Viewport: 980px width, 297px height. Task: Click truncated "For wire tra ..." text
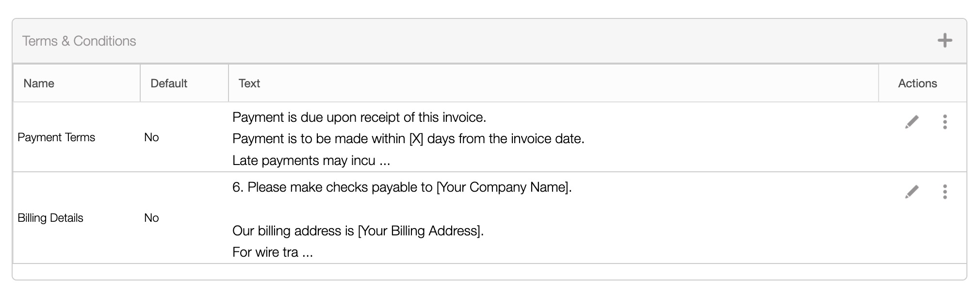tap(272, 252)
